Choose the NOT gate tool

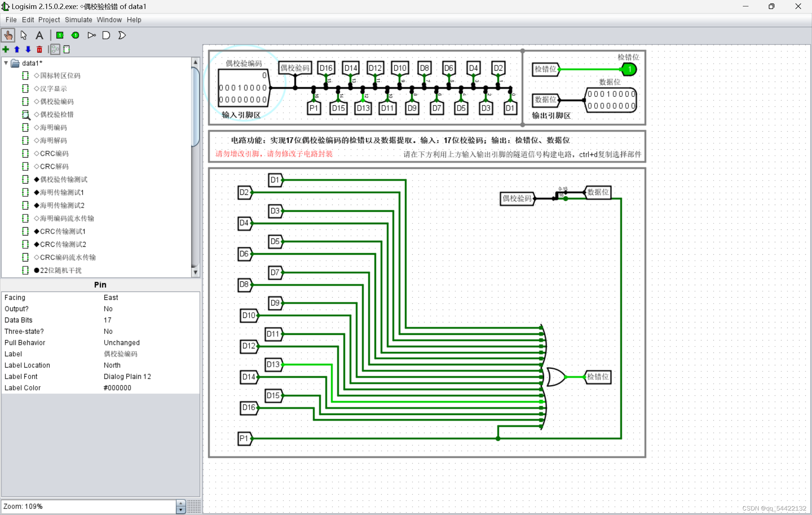click(91, 35)
